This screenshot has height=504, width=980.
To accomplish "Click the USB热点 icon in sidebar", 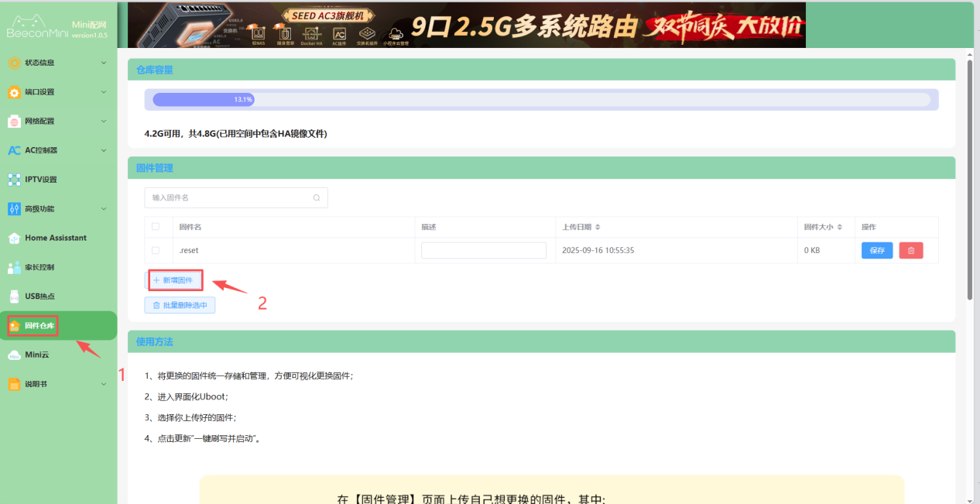I will (x=14, y=297).
